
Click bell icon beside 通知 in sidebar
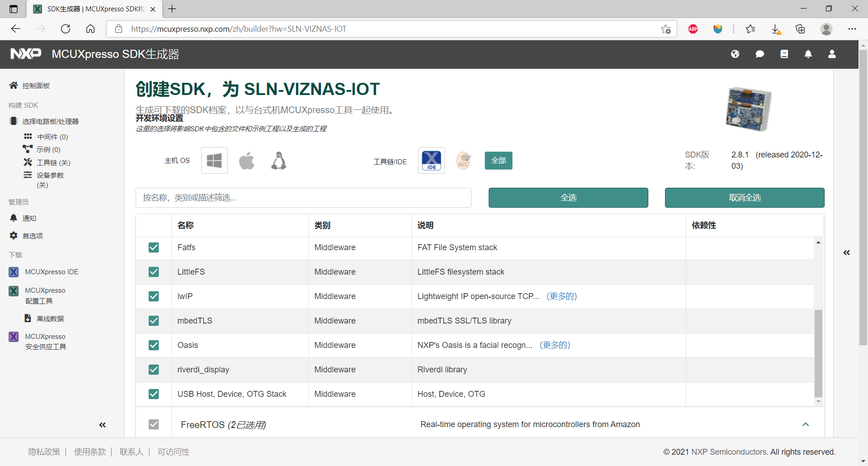[x=14, y=218]
